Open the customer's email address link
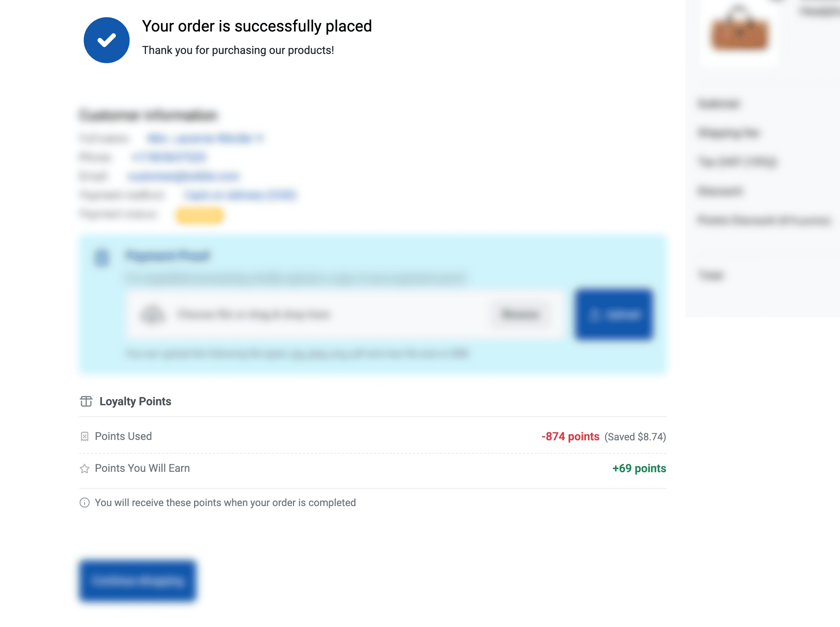The height and width of the screenshot is (627, 840). point(183,176)
